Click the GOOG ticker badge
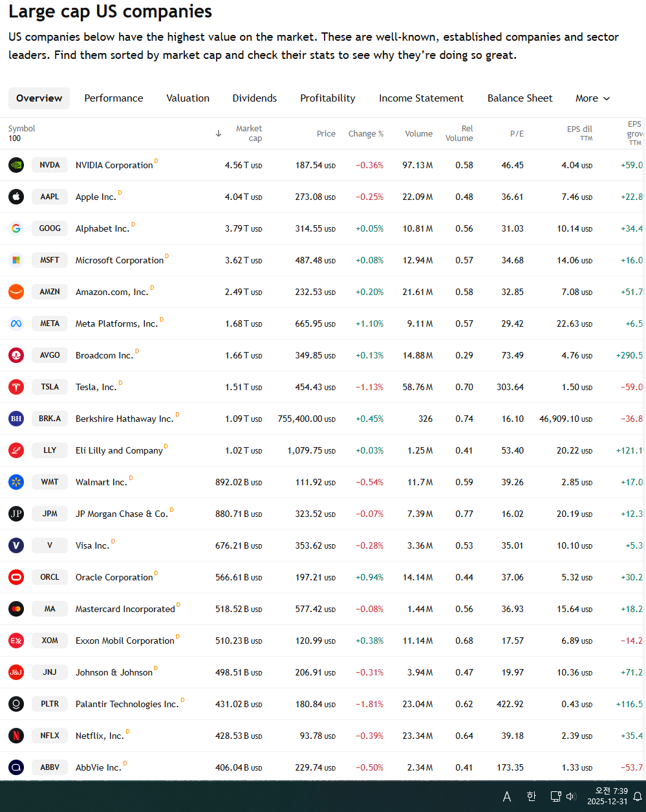Image resolution: width=646 pixels, height=812 pixels. pyautogui.click(x=50, y=228)
